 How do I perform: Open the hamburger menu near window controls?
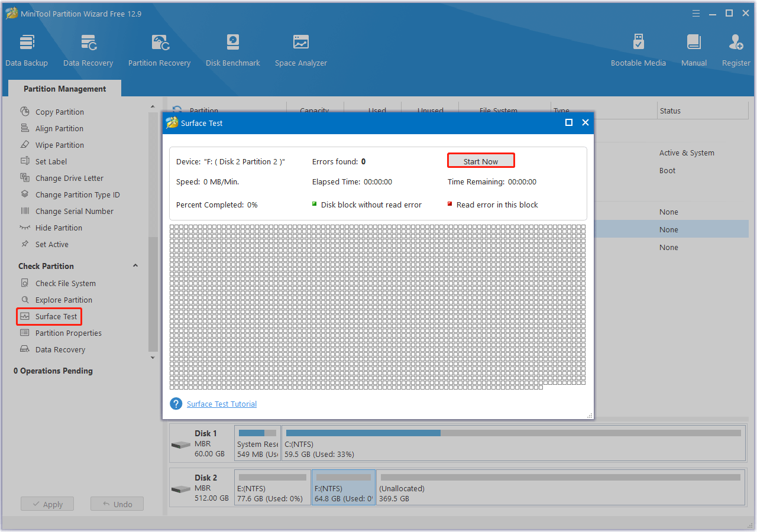[x=695, y=13]
